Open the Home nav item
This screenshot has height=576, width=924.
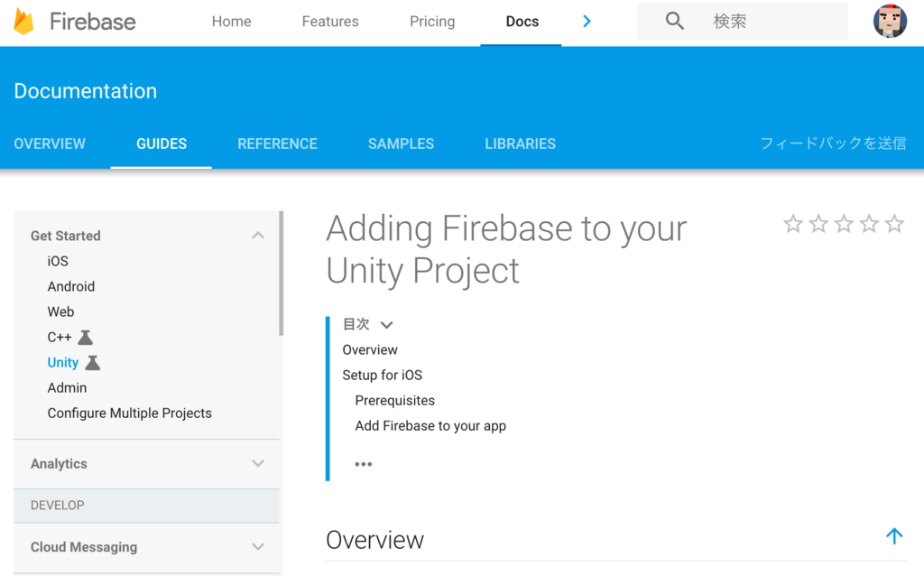pos(232,22)
